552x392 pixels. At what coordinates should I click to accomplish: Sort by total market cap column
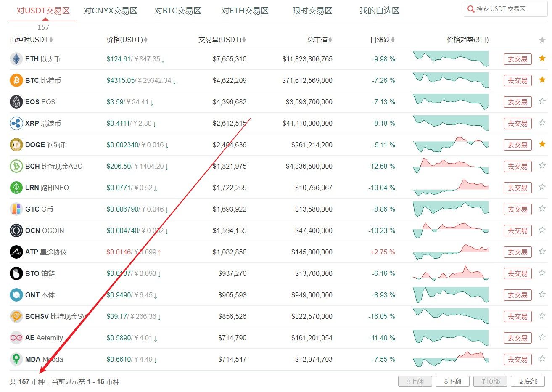320,40
